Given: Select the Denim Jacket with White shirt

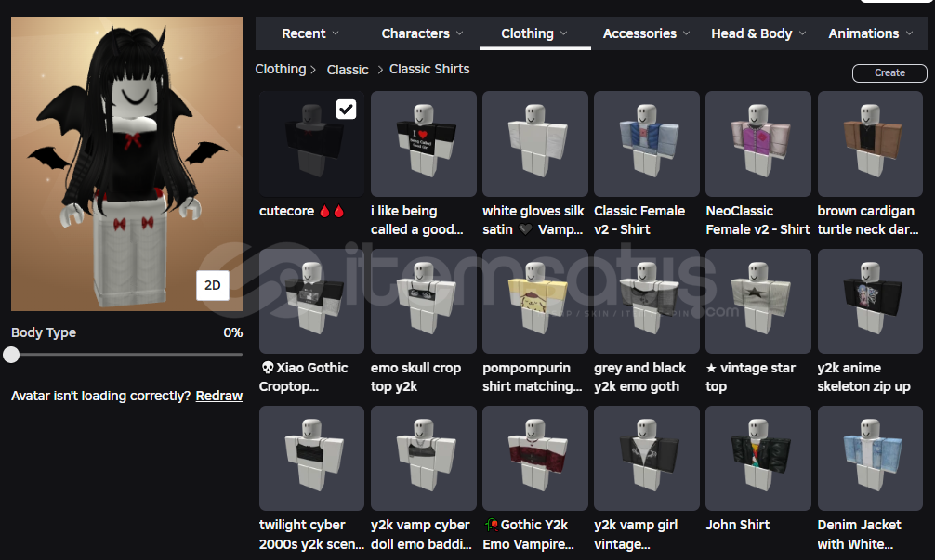Looking at the screenshot, I should pos(870,458).
